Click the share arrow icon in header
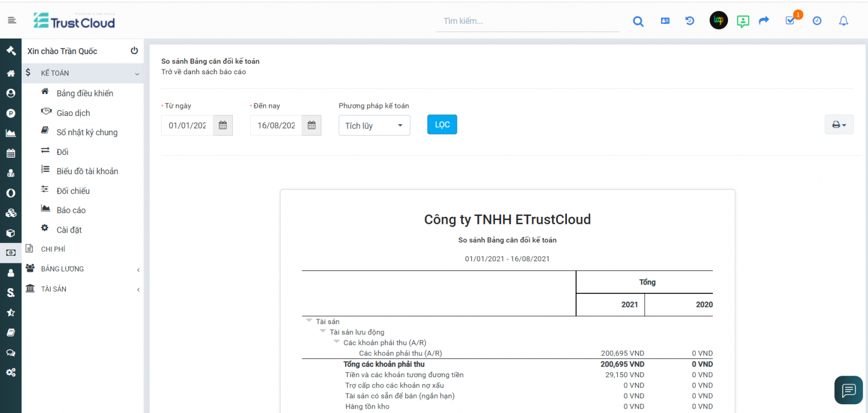This screenshot has width=868, height=413. [x=764, y=21]
